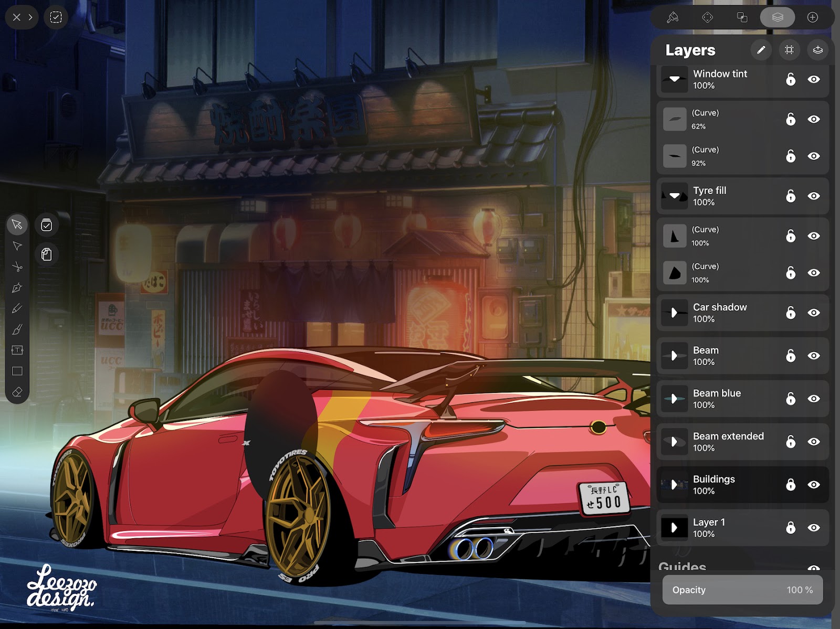Tap the dashed-square select-all icon
The image size is (840, 629).
56,17
